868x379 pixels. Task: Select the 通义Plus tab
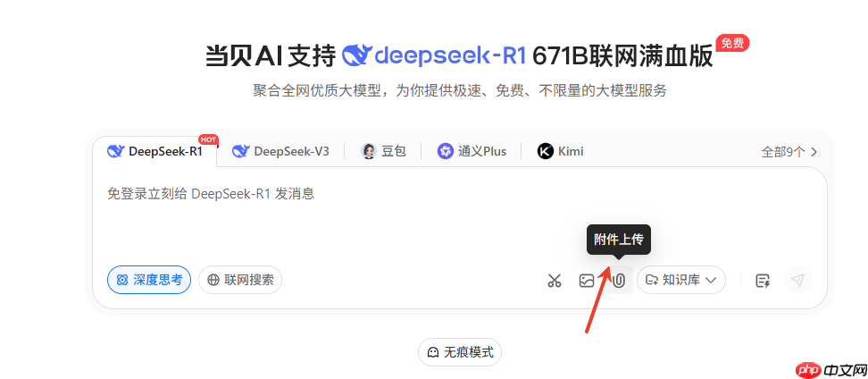(x=472, y=151)
